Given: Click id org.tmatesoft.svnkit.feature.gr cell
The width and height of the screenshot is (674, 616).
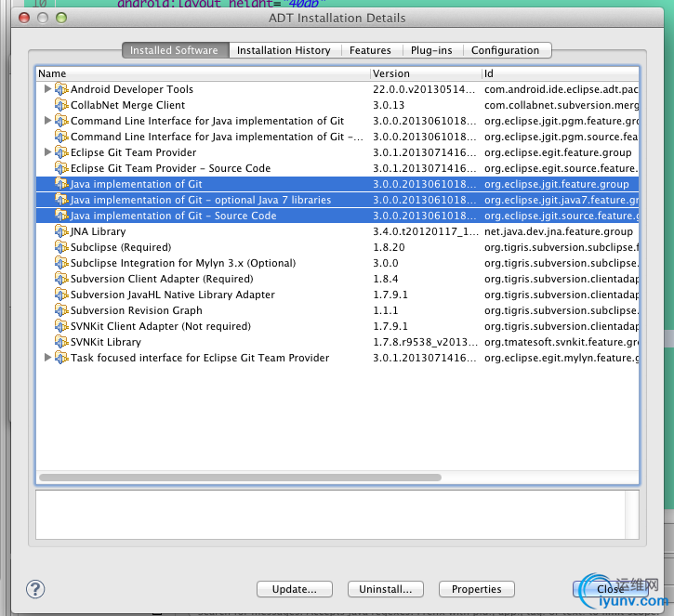Looking at the screenshot, I should tap(562, 342).
